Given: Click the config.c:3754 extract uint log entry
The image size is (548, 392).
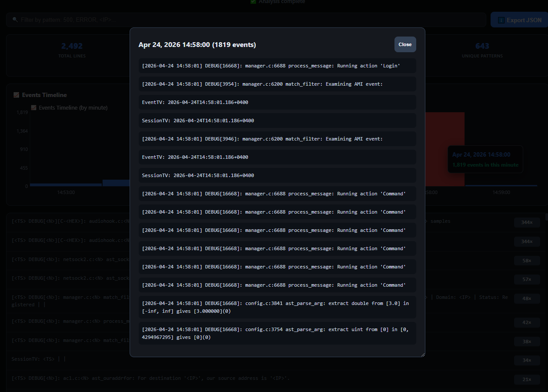Looking at the screenshot, I should coord(277,333).
